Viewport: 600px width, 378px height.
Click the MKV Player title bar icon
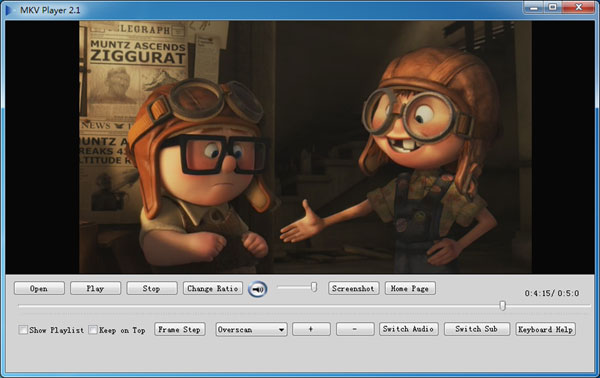pos(10,10)
